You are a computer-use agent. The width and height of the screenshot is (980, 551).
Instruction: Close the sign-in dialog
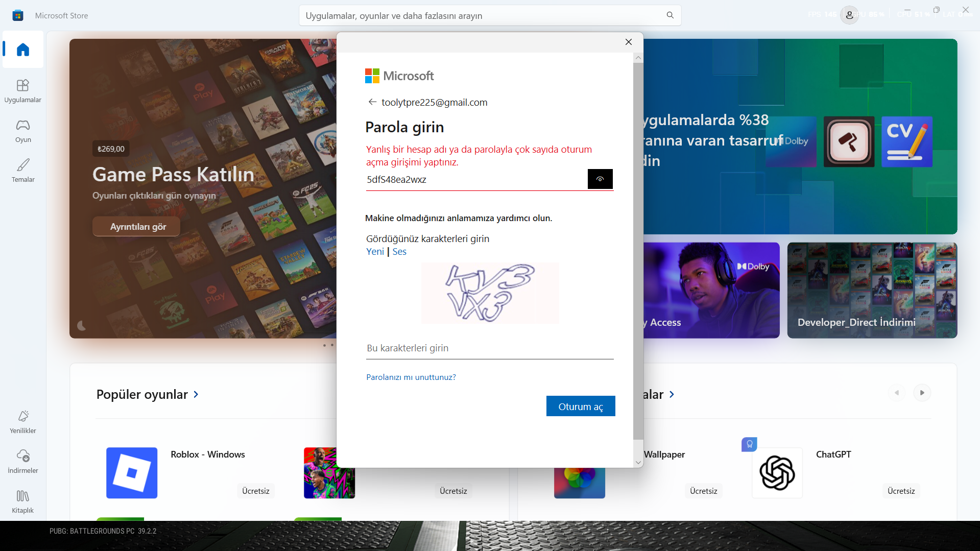(629, 42)
